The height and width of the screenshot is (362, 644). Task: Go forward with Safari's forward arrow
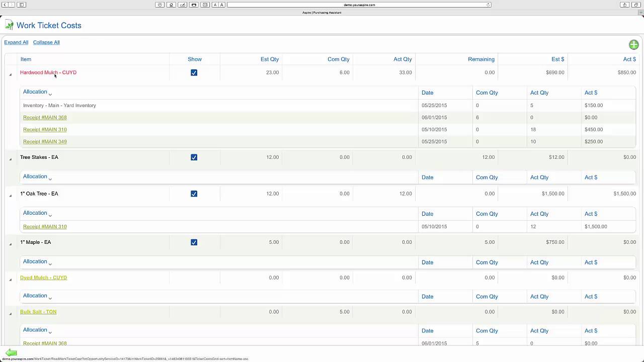click(x=12, y=5)
